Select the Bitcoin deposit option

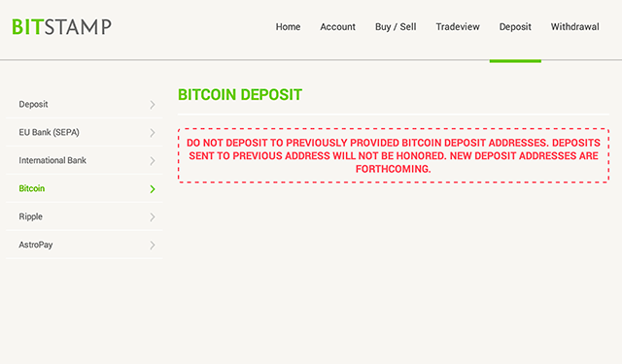click(x=85, y=188)
